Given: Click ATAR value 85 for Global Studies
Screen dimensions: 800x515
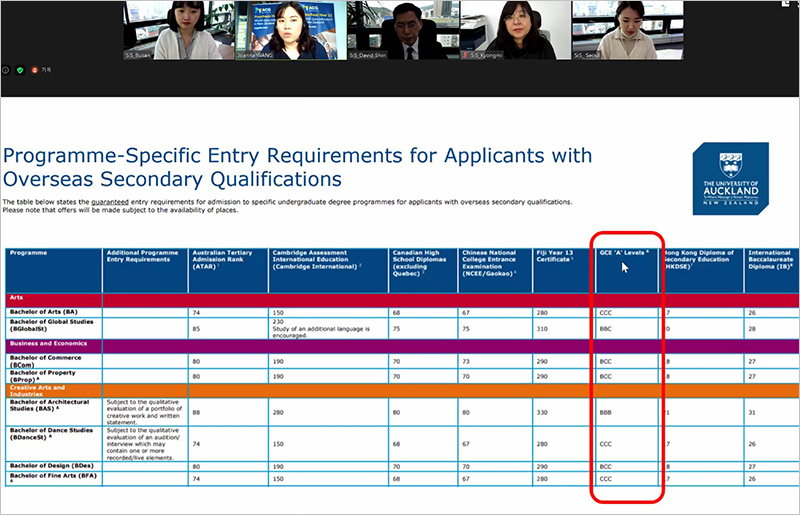Looking at the screenshot, I should (196, 329).
